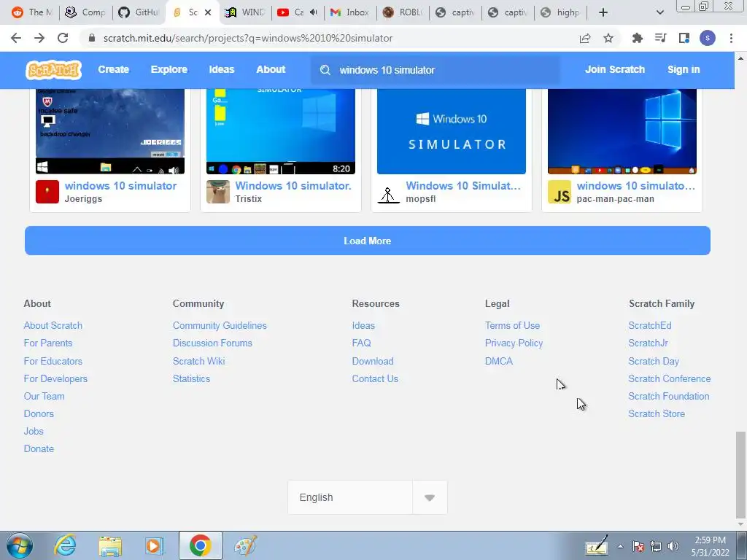Viewport: 747px width, 560px height.
Task: Open the Privacy Policy link
Action: (514, 343)
